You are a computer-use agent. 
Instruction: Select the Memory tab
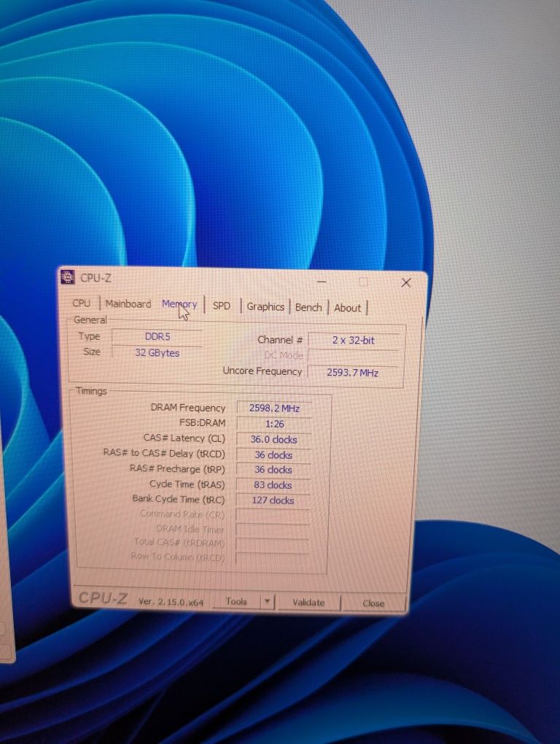[x=179, y=304]
